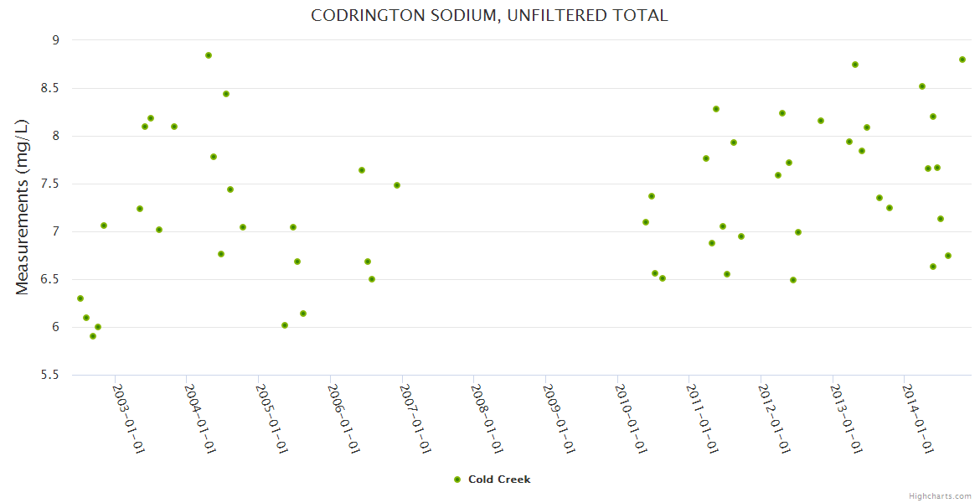Viewport: 980px width, 503px height.
Task: Select the first 2010 point near 7.1
Action: [x=646, y=222]
